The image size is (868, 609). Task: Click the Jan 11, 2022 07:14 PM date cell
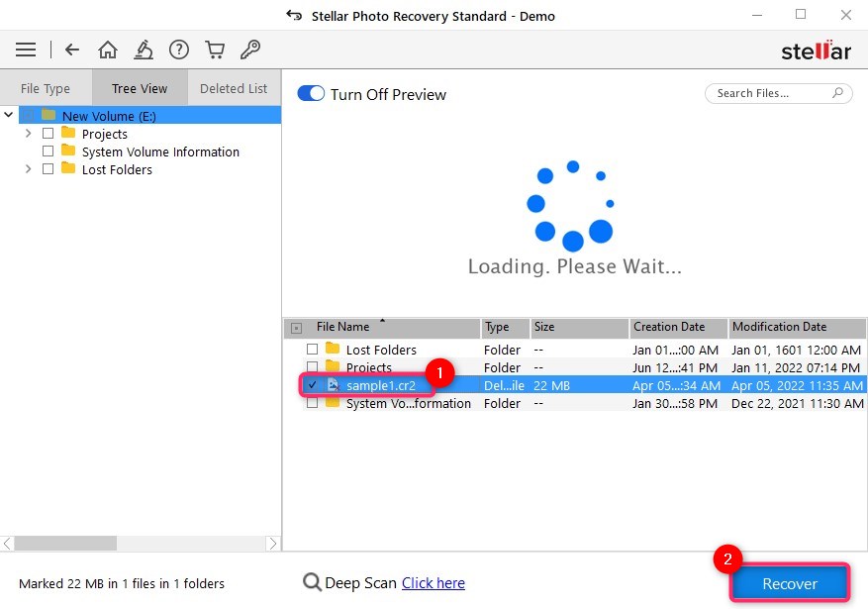pyautogui.click(x=796, y=367)
